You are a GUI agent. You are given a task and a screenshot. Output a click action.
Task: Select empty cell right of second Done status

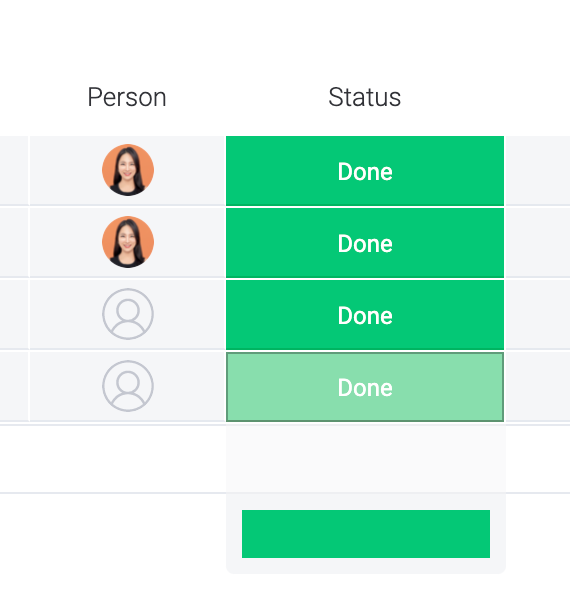(x=538, y=243)
